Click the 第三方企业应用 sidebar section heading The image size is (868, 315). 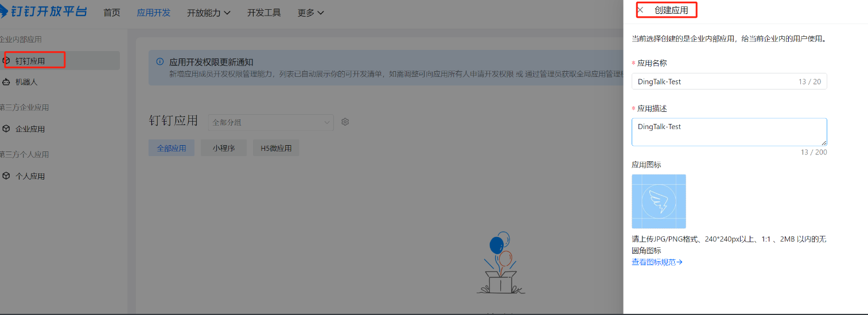pyautogui.click(x=24, y=107)
